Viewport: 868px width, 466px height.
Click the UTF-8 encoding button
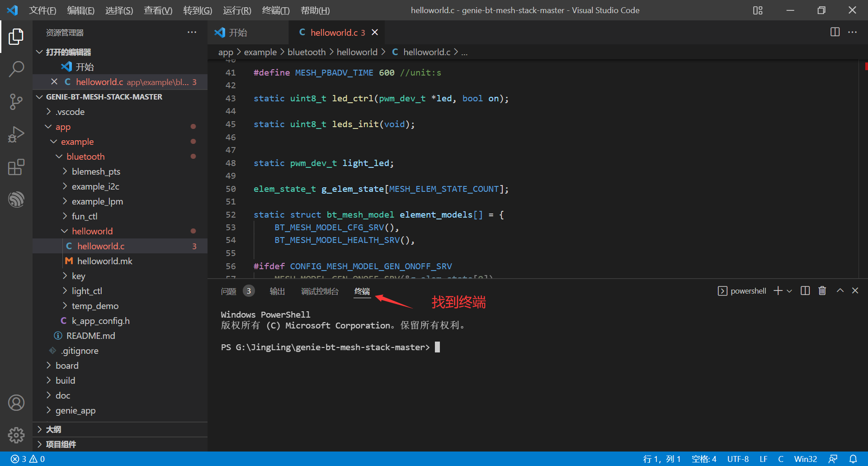[738, 459]
